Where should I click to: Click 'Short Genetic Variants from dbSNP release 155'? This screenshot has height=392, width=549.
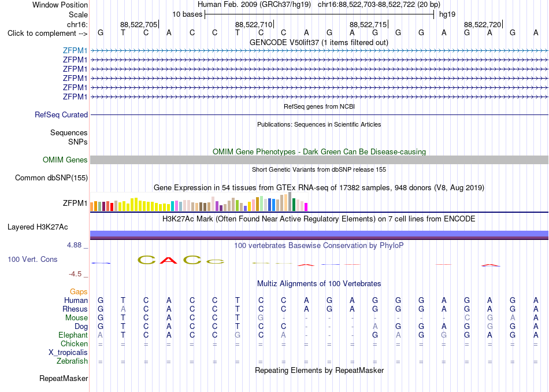pyautogui.click(x=319, y=169)
